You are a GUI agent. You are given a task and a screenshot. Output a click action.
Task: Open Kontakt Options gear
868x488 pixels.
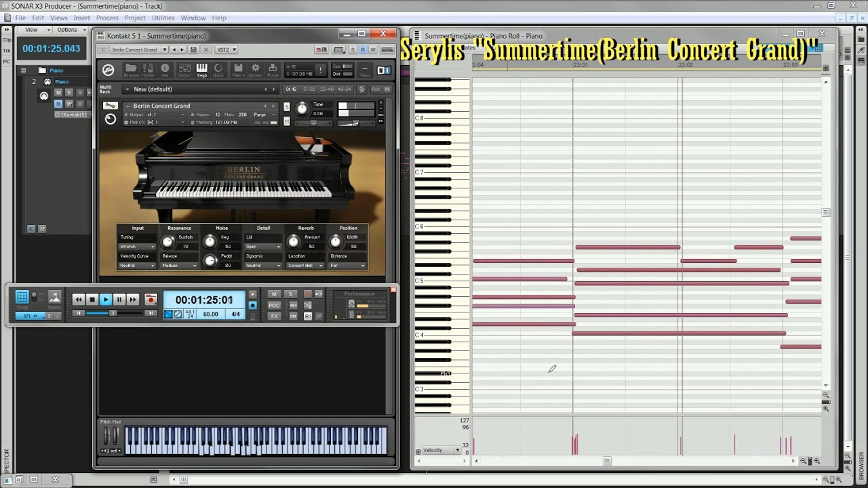(x=256, y=69)
